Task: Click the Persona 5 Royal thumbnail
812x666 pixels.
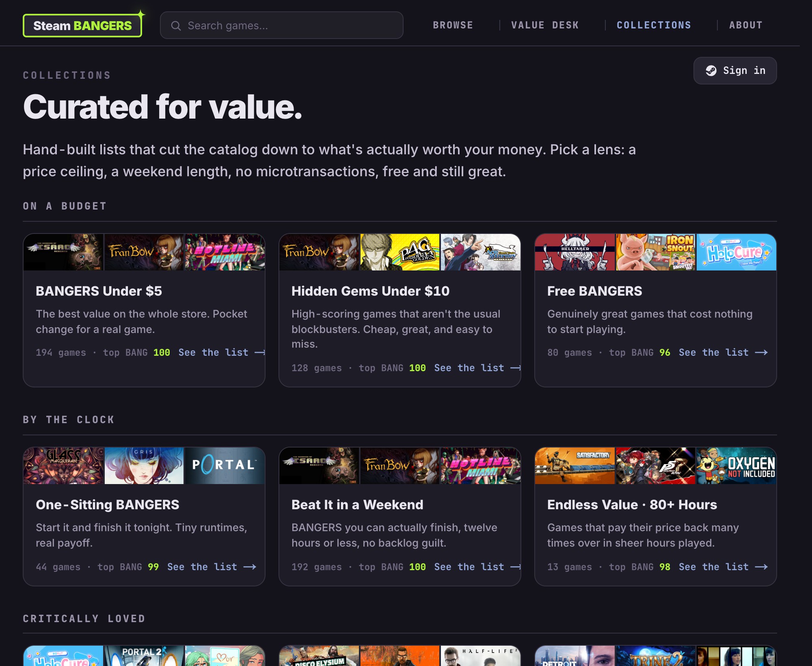Action: pyautogui.click(x=656, y=466)
